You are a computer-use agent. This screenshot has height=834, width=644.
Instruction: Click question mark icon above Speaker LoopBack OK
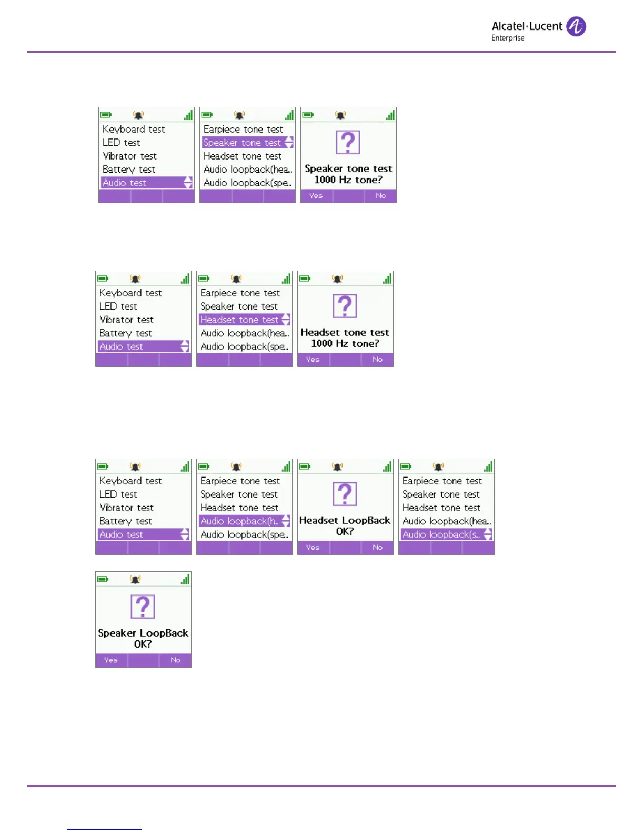(143, 607)
